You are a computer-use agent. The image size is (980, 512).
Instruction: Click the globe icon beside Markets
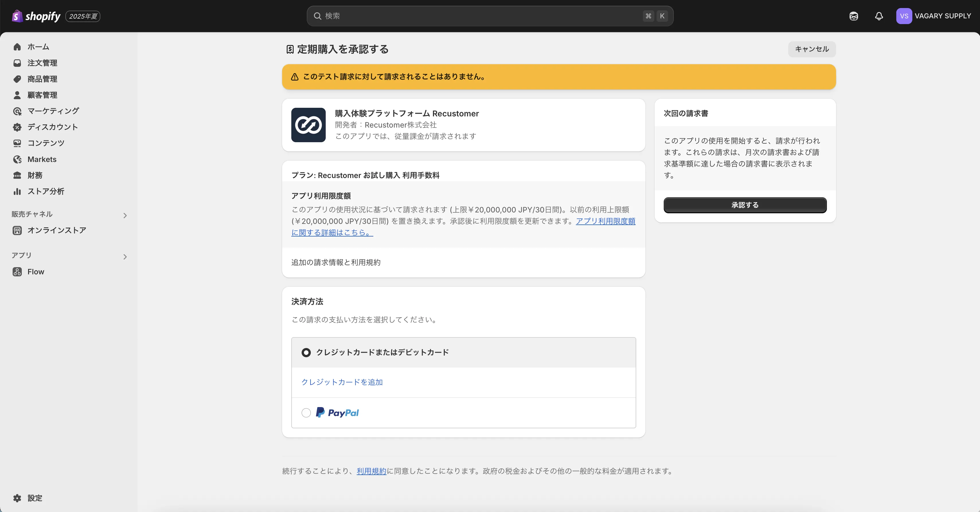[x=17, y=159]
